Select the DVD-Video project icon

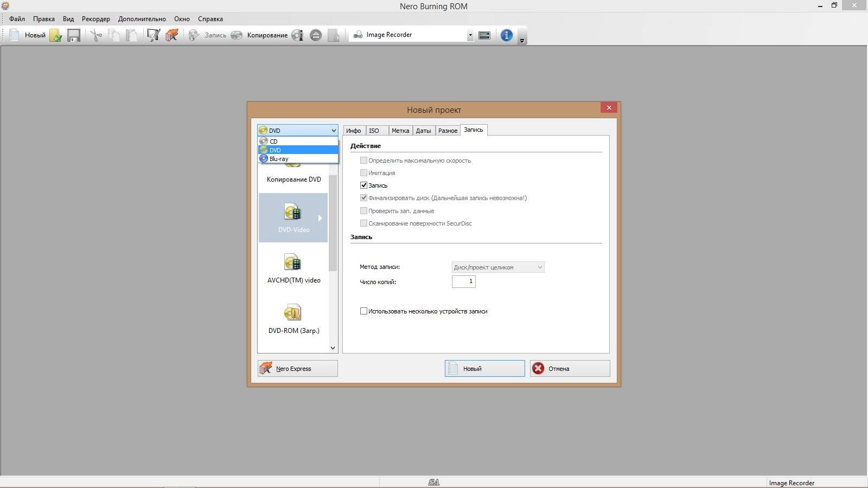[x=292, y=212]
